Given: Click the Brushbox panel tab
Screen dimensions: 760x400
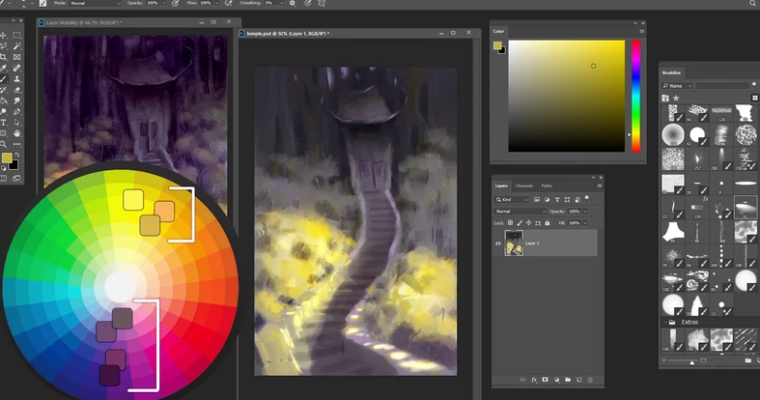Looking at the screenshot, I should (671, 73).
